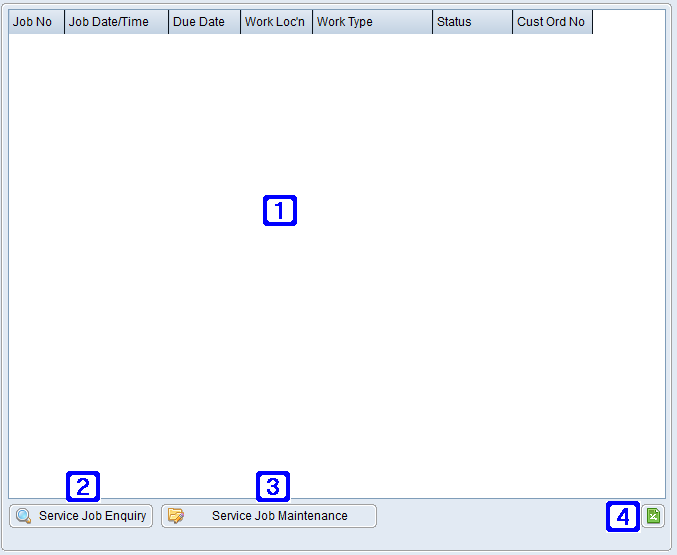Click the folder icon on Service Job Maintenance

click(176, 516)
